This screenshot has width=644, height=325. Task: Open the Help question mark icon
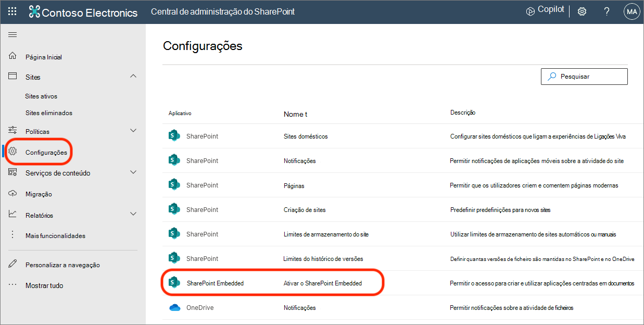[x=607, y=11]
